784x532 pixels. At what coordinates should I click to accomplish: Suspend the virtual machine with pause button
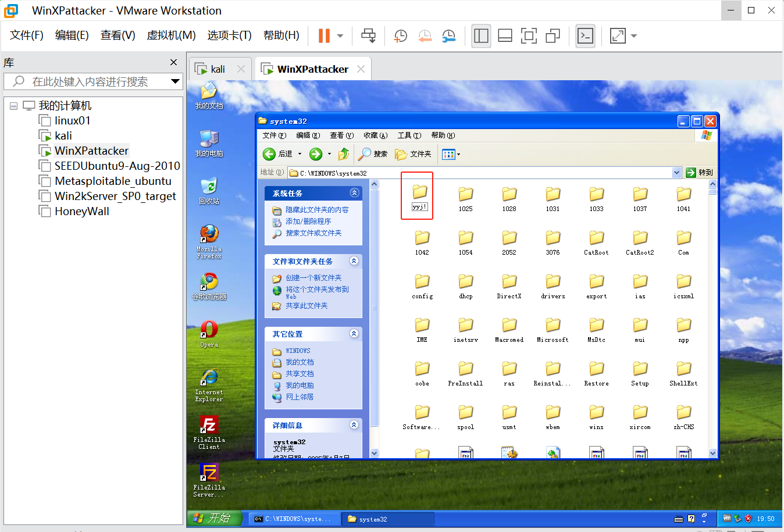point(324,35)
